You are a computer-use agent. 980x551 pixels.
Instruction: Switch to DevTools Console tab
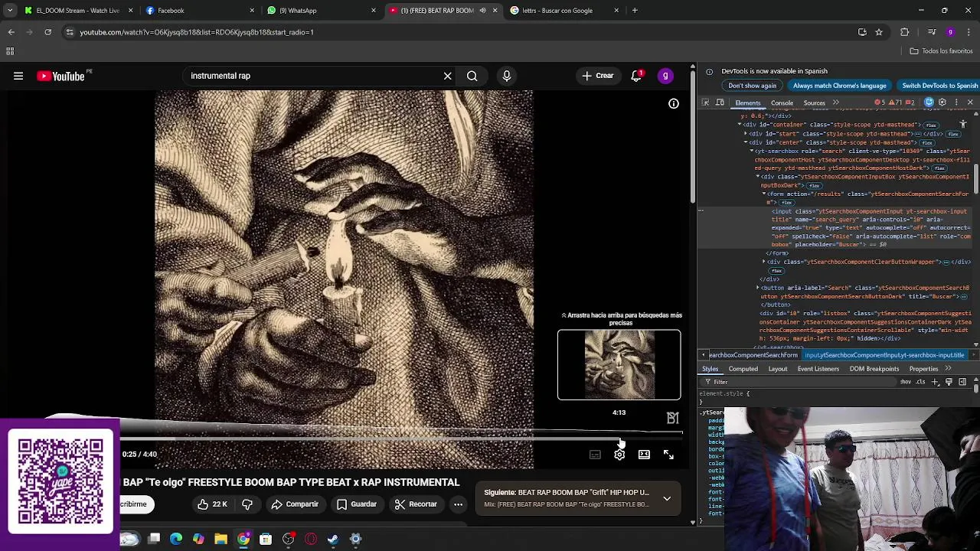782,103
